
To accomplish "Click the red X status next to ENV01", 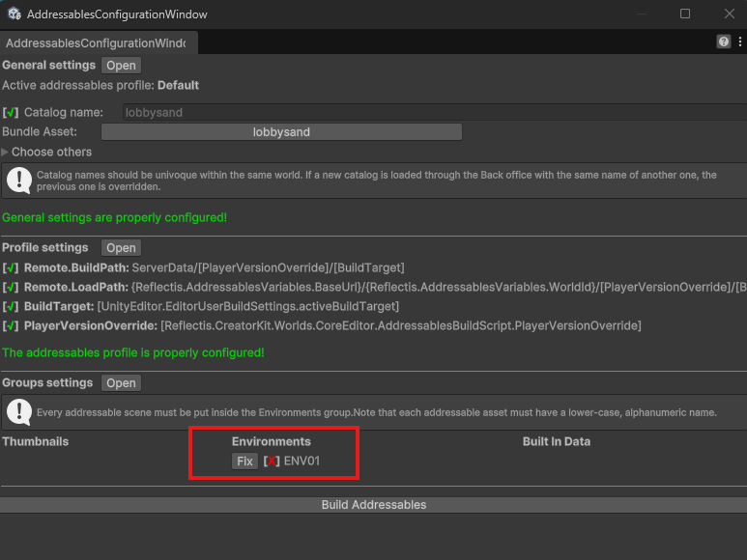I will [272, 461].
